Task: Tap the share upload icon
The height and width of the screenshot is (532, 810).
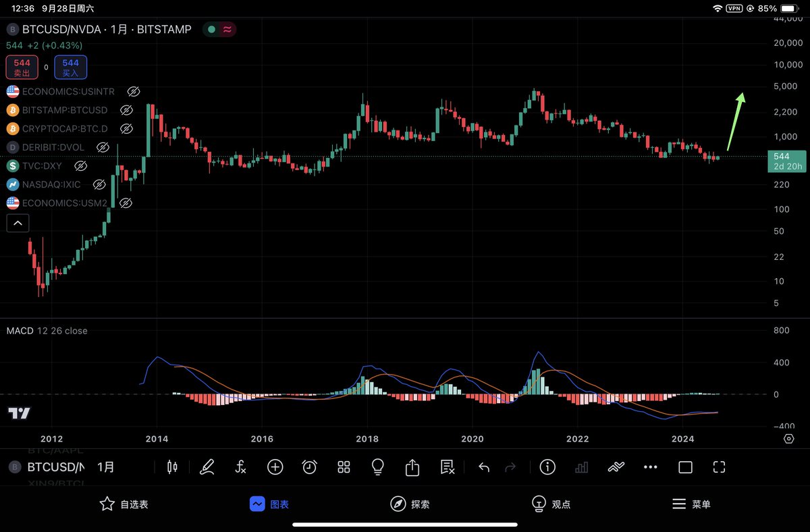Action: click(x=412, y=467)
